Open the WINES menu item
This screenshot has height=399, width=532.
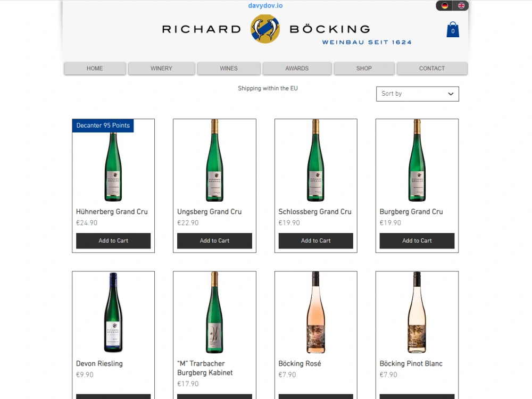(x=229, y=68)
